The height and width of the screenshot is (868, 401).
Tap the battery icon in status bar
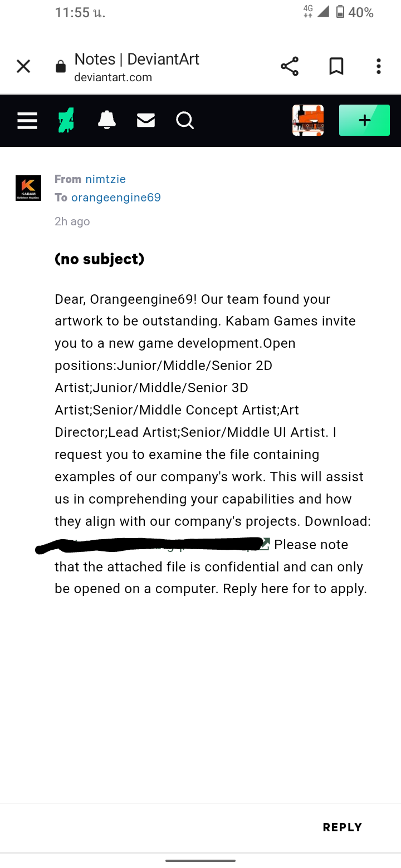340,12
